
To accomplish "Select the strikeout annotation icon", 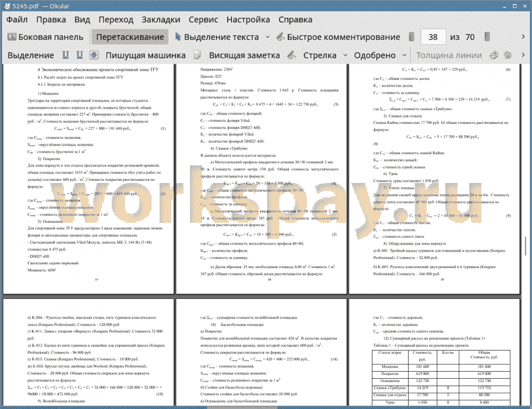I will pos(94,55).
